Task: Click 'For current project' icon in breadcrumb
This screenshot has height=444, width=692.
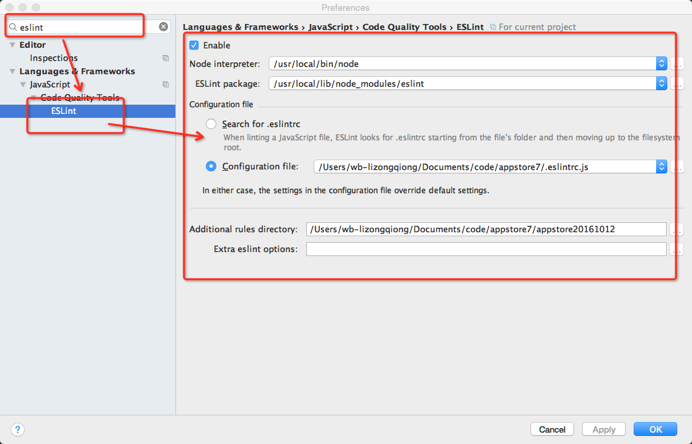Action: click(x=493, y=27)
